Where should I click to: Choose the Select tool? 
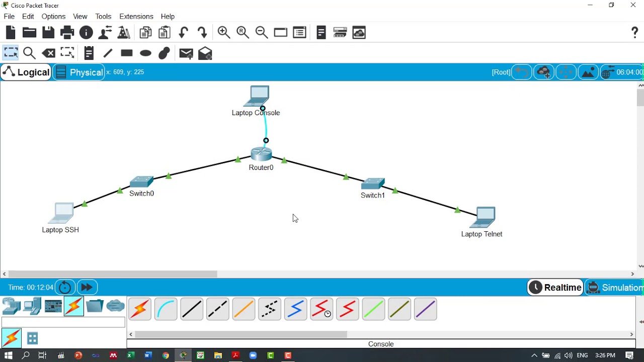11,53
